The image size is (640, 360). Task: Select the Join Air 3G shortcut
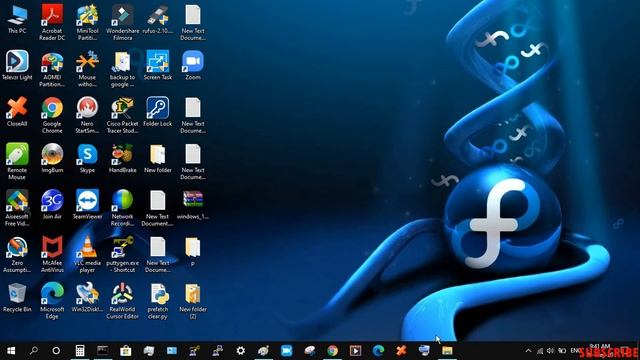pos(52,205)
